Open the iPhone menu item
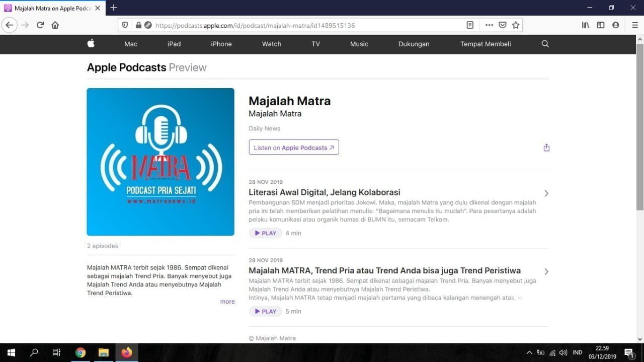 [x=221, y=44]
